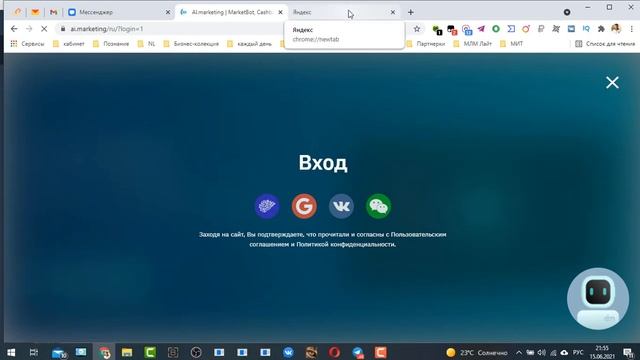Open Сервисы apps bookmark
Image resolution: width=640 pixels, height=360 pixels.
point(27,44)
